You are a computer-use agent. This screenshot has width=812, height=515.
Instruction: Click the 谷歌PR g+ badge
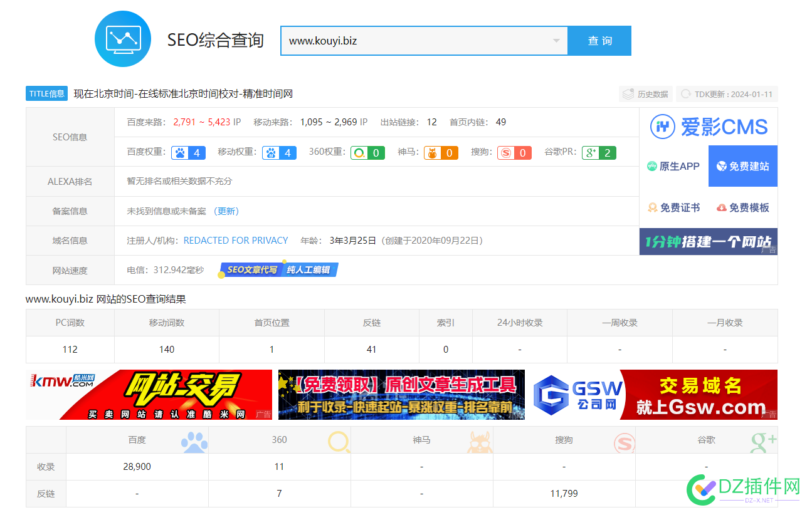click(599, 152)
